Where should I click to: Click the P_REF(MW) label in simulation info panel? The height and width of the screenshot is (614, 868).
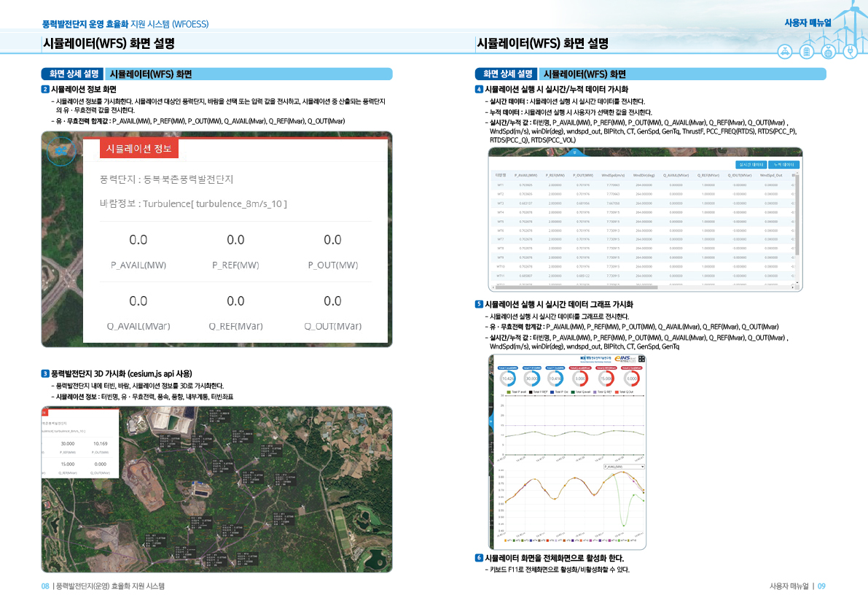tap(236, 265)
